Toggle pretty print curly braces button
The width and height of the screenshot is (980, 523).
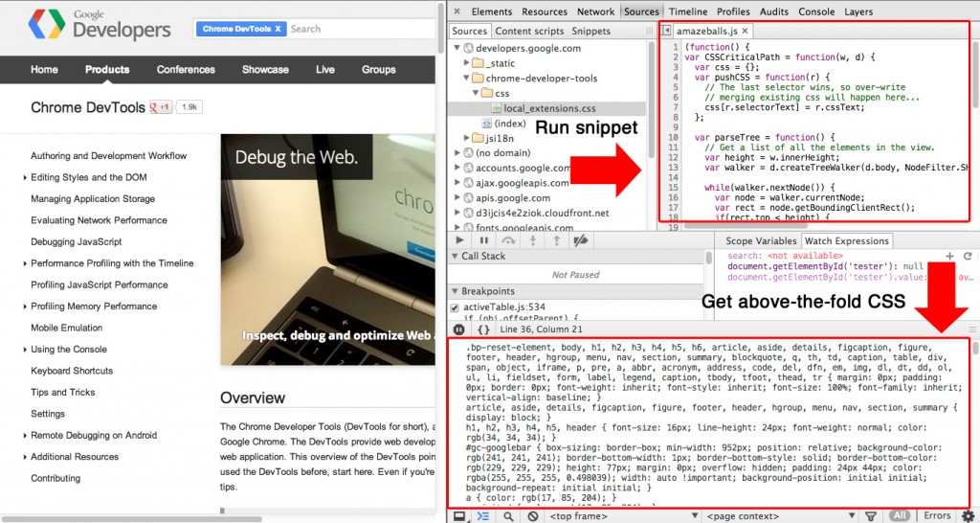click(x=484, y=330)
